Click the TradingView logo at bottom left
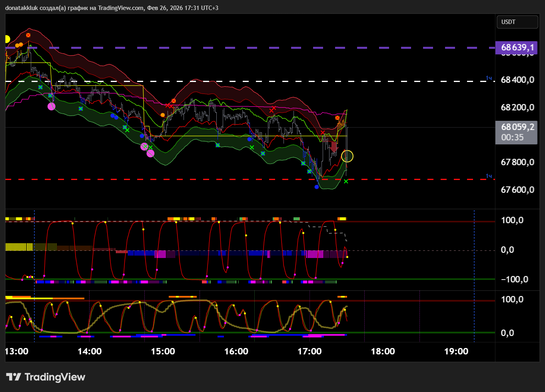Screen dimensions: 545x392 [x=46, y=377]
